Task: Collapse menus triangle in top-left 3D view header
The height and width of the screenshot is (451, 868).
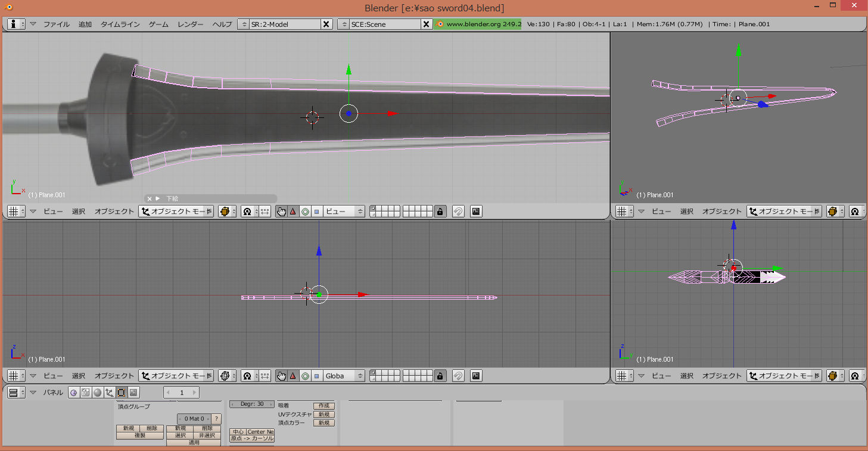Action: (x=33, y=211)
